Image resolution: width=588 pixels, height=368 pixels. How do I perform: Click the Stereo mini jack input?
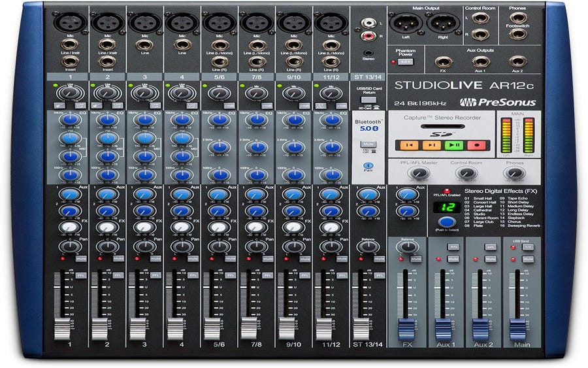pos(368,53)
